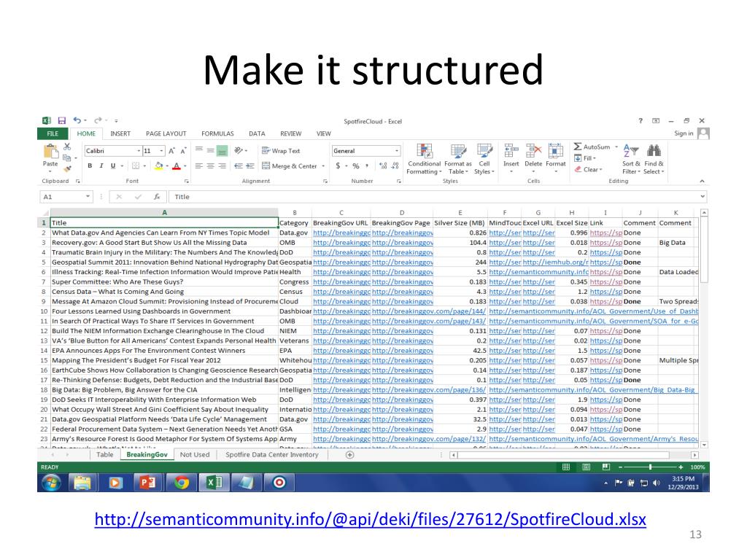747x560 pixels.
Task: Click Increase Font Size icon
Action: tap(171, 151)
